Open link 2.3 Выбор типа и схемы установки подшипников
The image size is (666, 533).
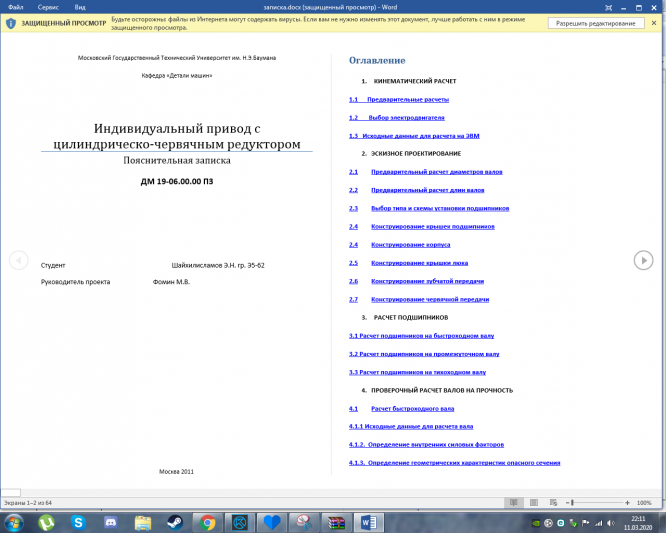click(x=429, y=209)
